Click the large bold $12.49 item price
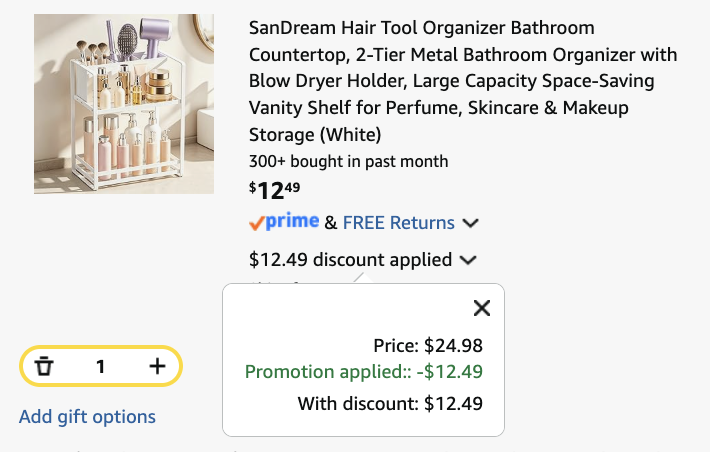The height and width of the screenshot is (452, 710). click(x=274, y=190)
